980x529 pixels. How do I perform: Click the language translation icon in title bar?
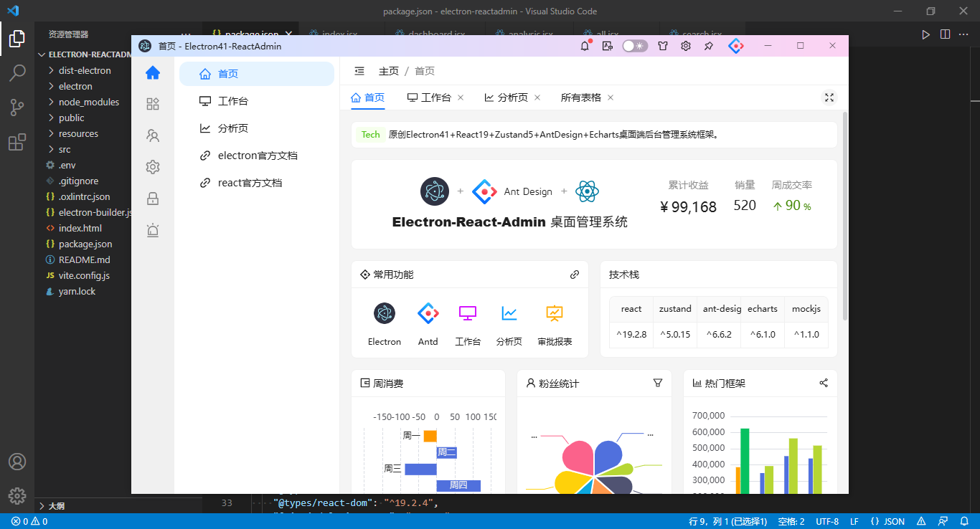[608, 46]
